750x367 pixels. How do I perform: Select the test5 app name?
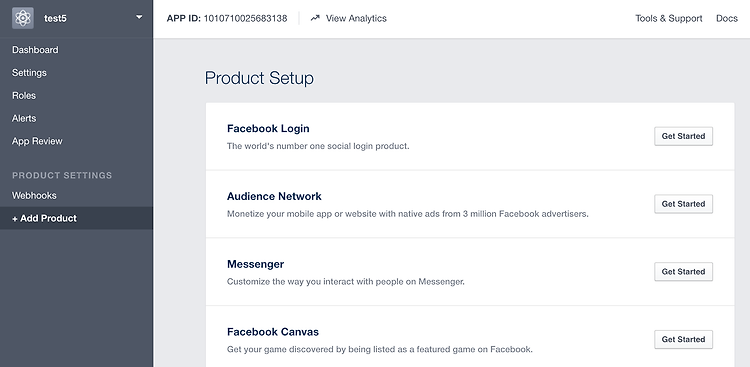pos(55,19)
